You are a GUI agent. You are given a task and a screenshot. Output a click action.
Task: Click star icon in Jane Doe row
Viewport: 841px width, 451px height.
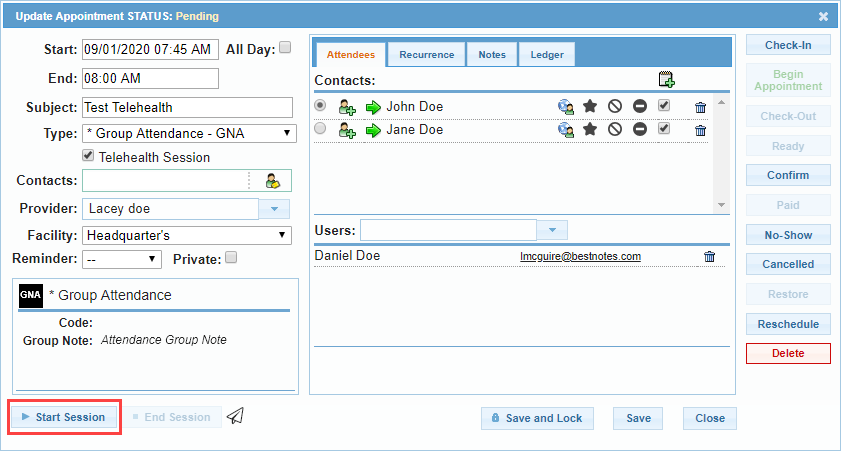pos(590,129)
